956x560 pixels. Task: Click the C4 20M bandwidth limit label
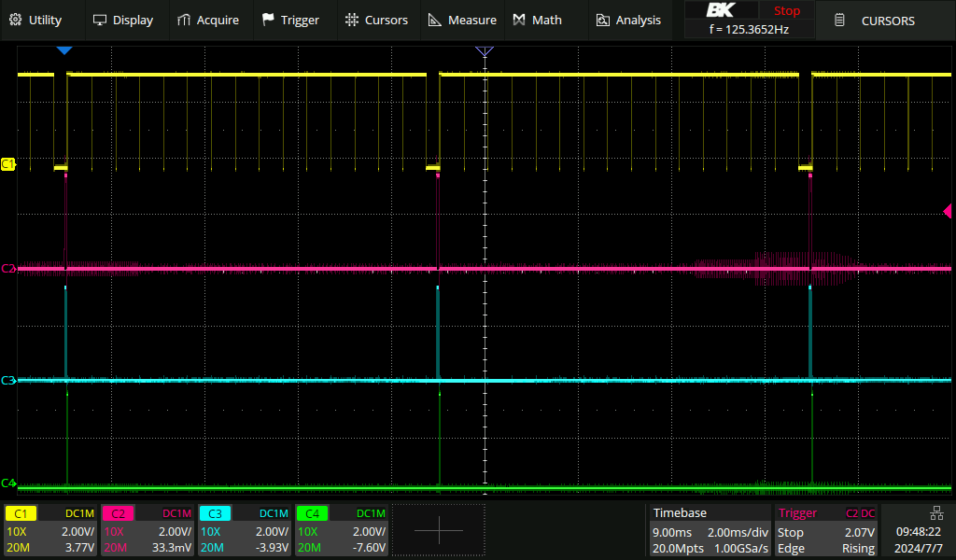(309, 547)
